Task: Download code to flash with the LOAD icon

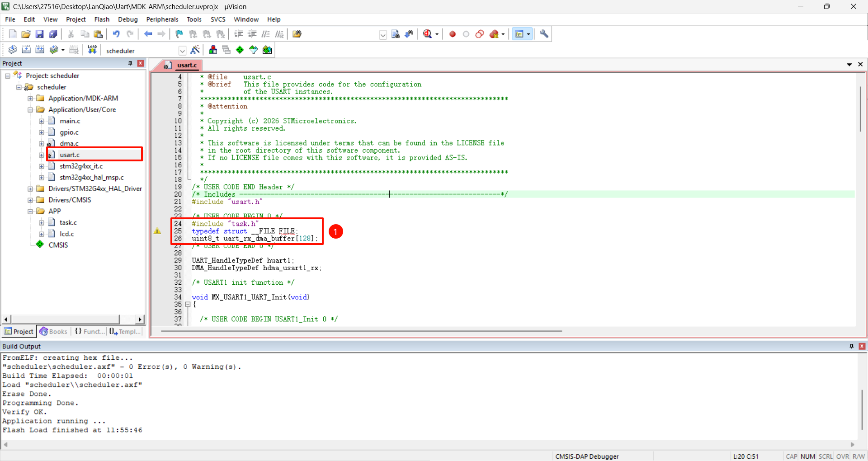Action: pyautogui.click(x=92, y=50)
